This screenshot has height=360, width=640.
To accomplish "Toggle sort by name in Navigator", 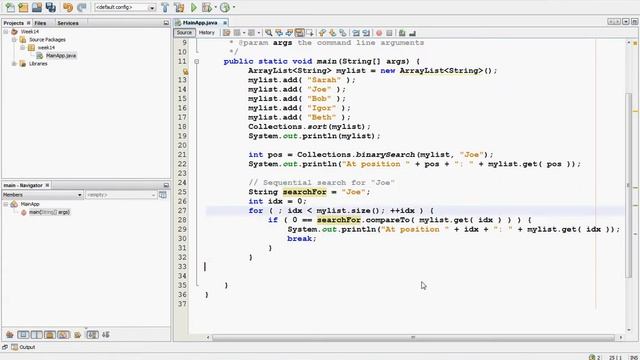I will tap(92, 335).
